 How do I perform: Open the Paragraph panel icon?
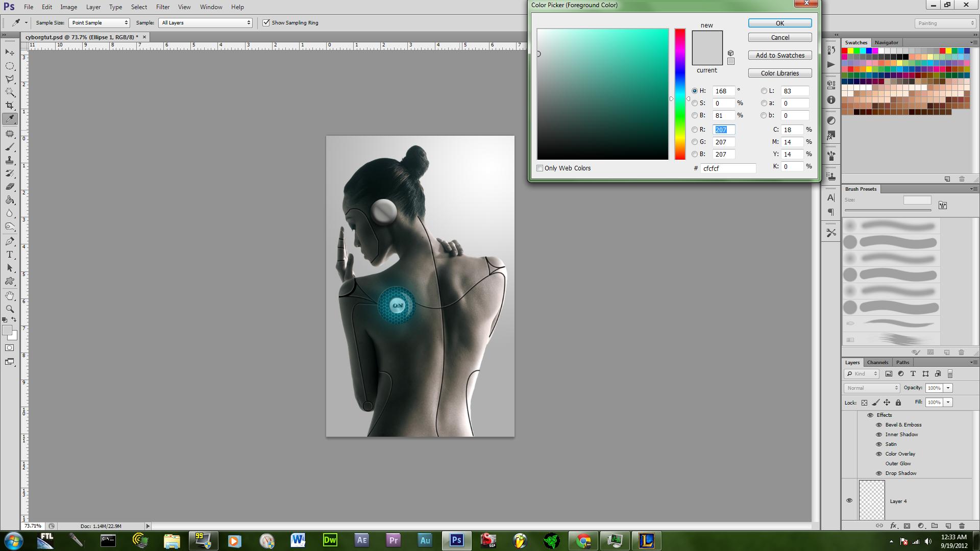831,212
